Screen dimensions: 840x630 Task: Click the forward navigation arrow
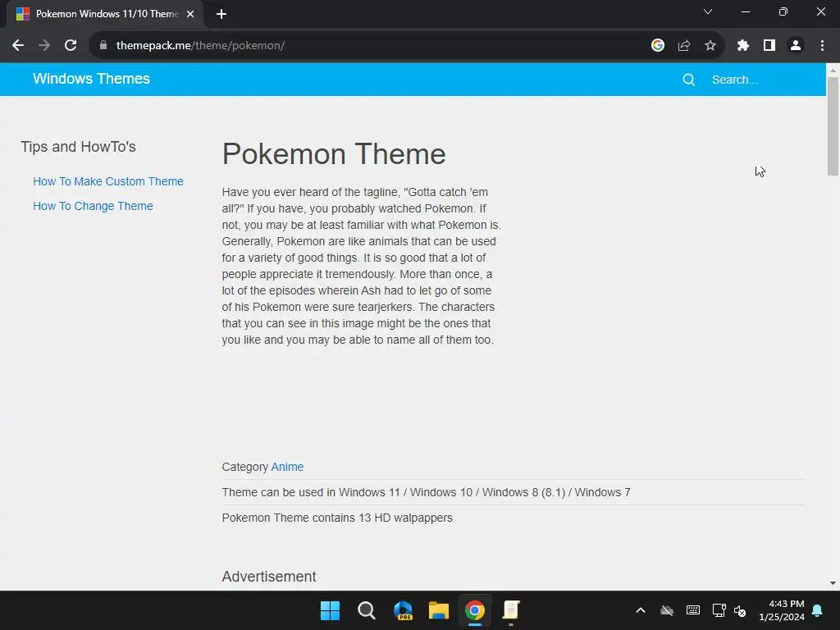[x=44, y=46]
